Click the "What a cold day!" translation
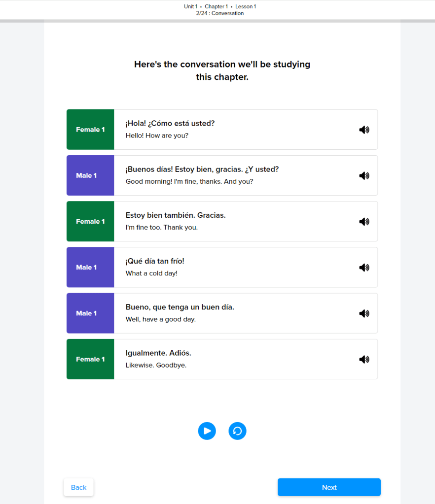This screenshot has width=435, height=504. pos(151,273)
